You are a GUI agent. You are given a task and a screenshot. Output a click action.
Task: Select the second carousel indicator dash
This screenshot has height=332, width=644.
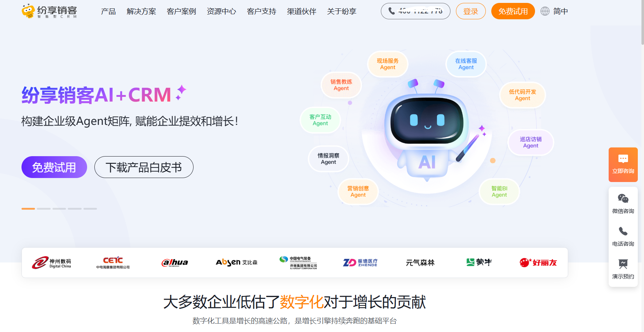tap(44, 209)
